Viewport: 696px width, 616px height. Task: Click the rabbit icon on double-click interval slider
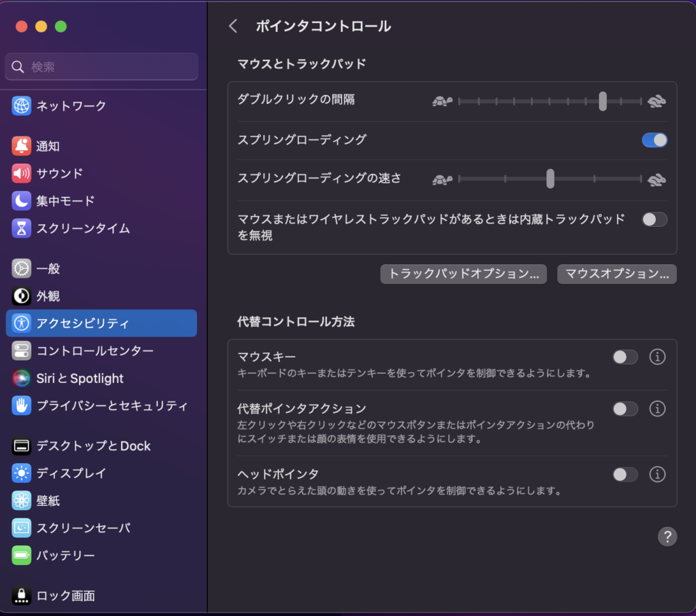tap(657, 102)
